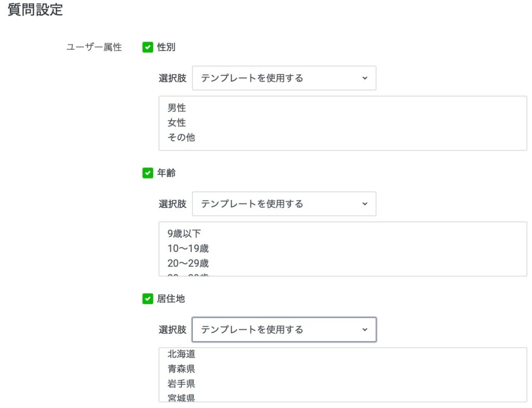Select 岩手県 in the residence list
The image size is (532, 408).
pos(181,384)
